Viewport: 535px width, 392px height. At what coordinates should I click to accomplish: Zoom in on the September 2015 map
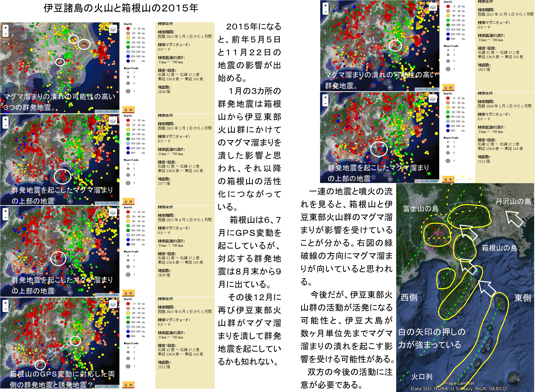coord(5,303)
